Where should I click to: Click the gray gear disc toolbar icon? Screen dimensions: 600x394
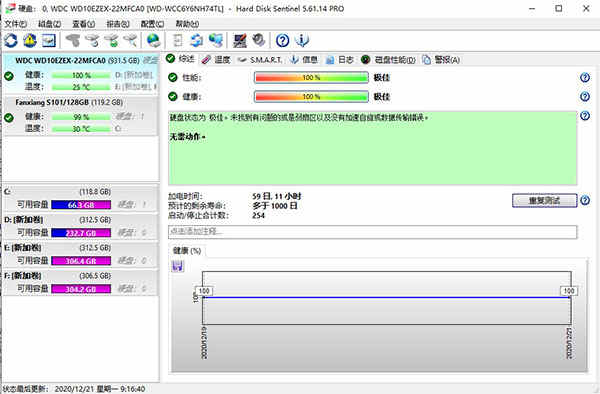click(259, 40)
